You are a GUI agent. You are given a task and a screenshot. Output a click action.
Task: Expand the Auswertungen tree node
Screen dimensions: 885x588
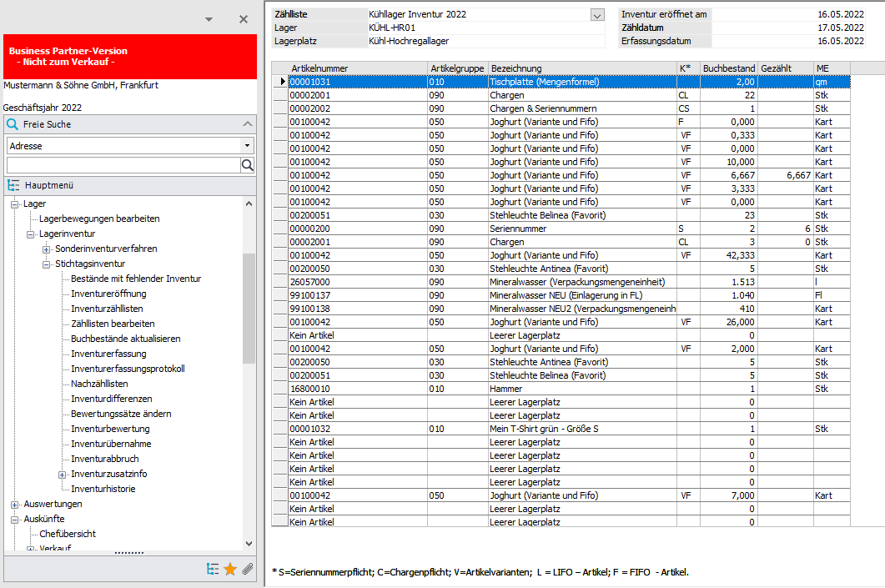(14, 504)
